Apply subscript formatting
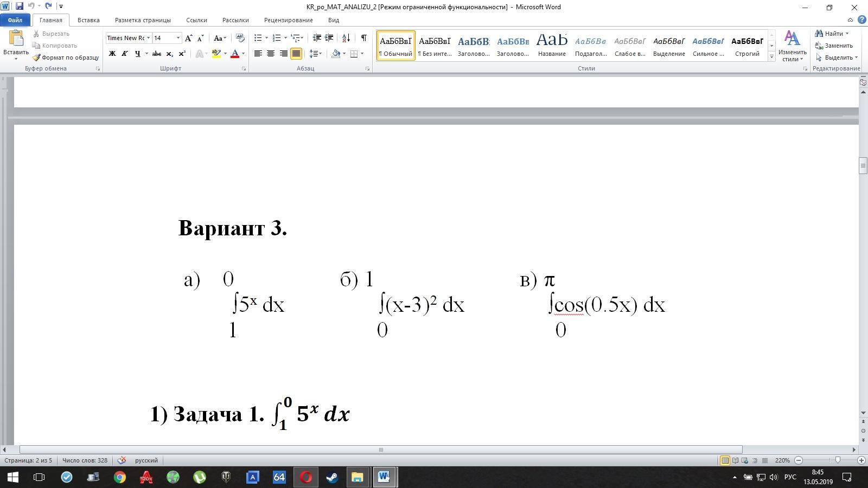868x488 pixels. pyautogui.click(x=169, y=54)
